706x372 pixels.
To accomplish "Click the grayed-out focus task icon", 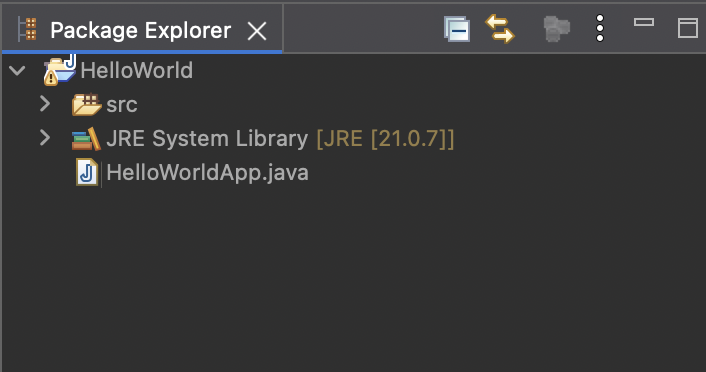I will click(x=557, y=29).
